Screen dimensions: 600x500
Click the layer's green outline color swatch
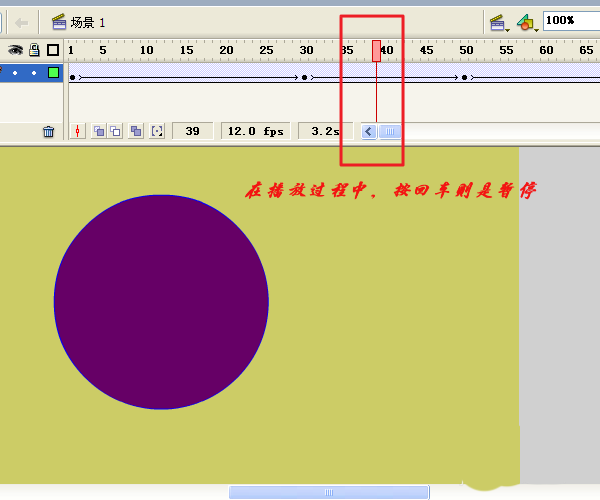point(53,72)
